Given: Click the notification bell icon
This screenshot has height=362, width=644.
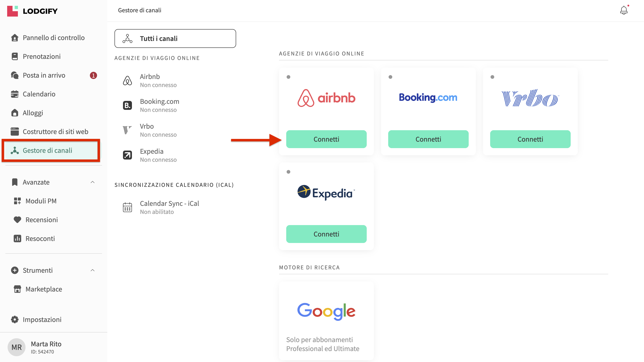Looking at the screenshot, I should click(x=623, y=10).
